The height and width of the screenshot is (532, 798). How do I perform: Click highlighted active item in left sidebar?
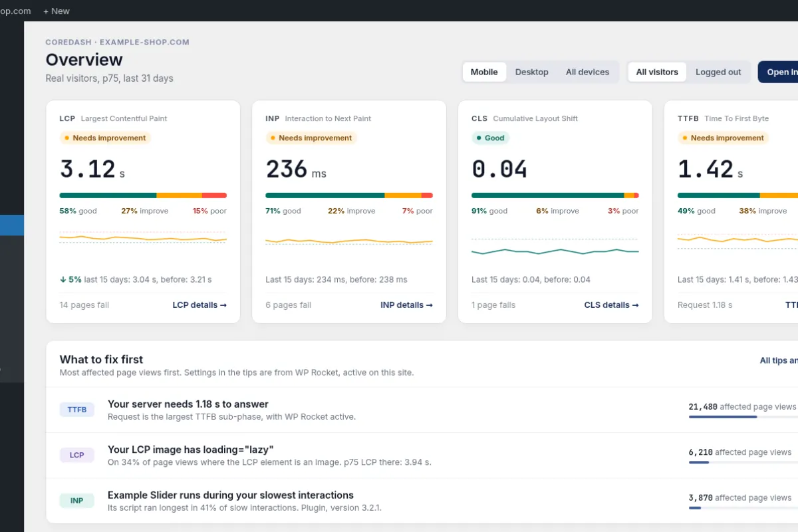(12, 225)
